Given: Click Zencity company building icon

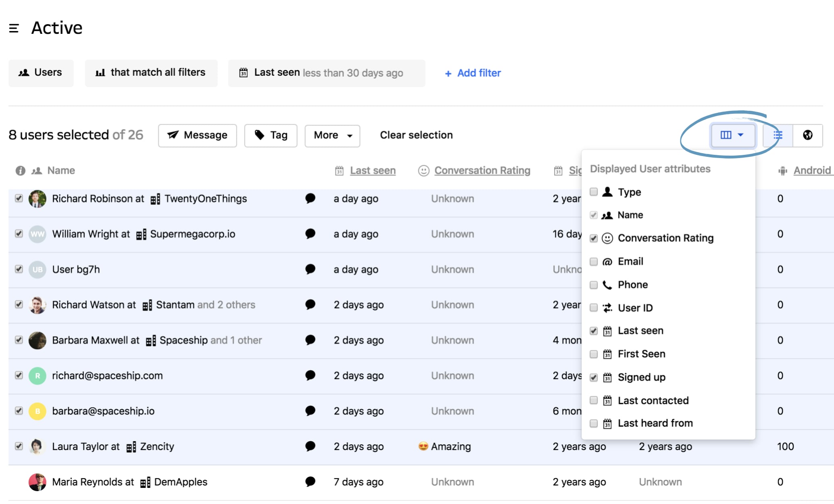Looking at the screenshot, I should point(131,447).
